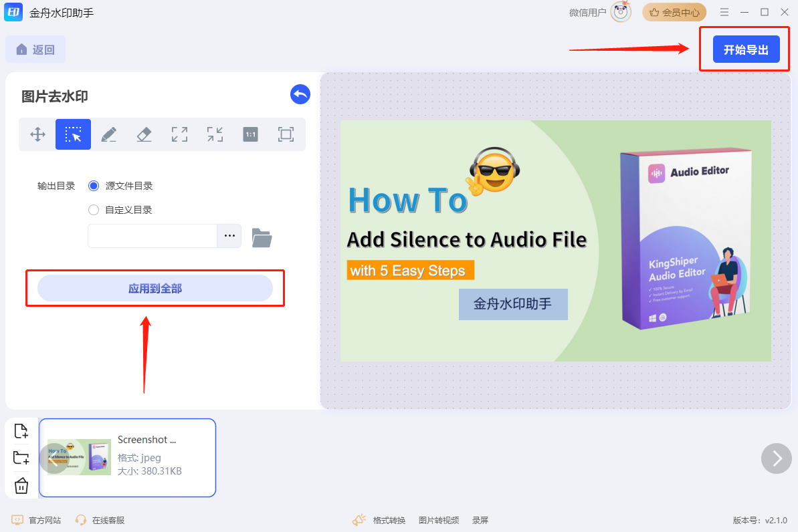Click the next arrow on file list
798x532 pixels.
point(777,458)
